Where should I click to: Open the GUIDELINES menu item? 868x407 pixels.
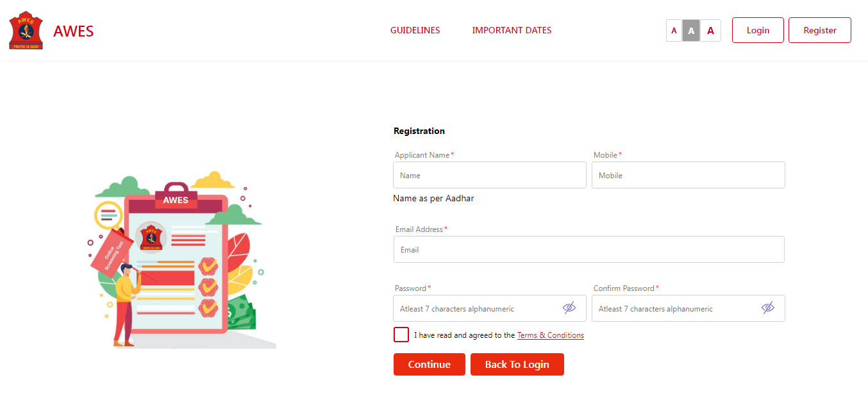point(415,30)
